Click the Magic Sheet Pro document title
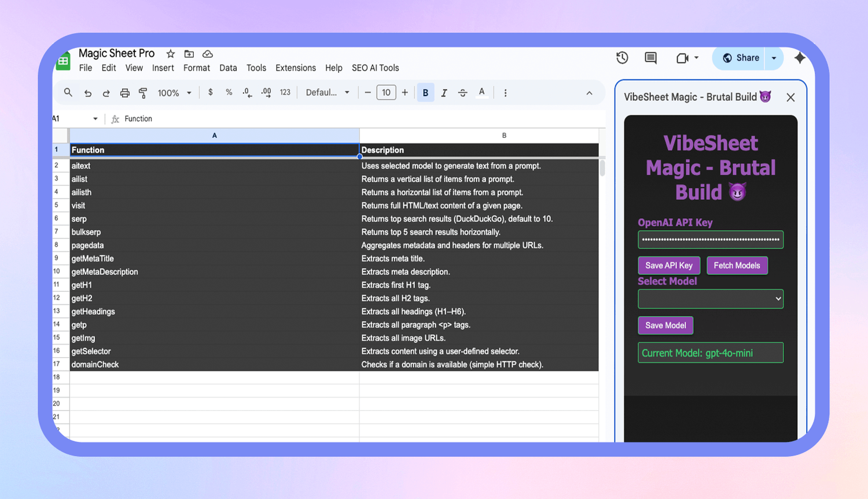Image resolution: width=868 pixels, height=499 pixels. (116, 53)
